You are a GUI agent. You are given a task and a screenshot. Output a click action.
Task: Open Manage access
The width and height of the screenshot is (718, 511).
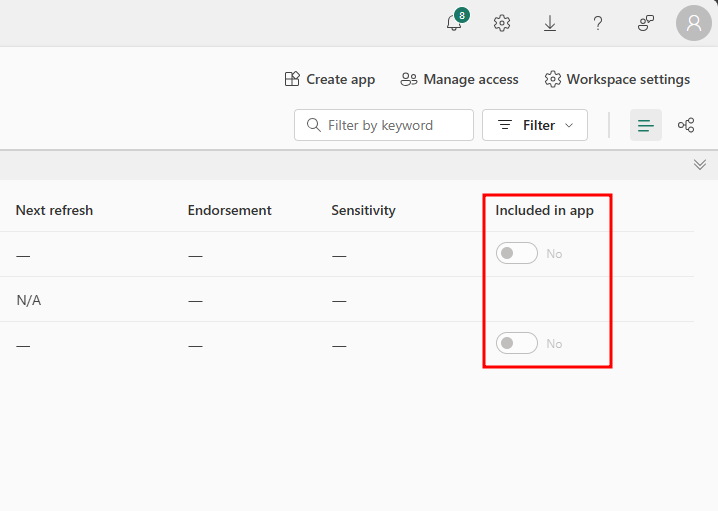(x=459, y=79)
